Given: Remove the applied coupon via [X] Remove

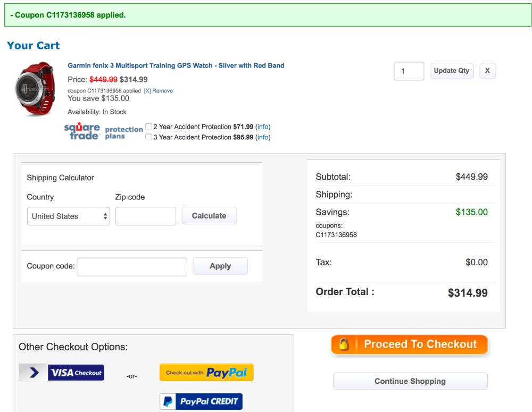Looking at the screenshot, I should [x=159, y=91].
